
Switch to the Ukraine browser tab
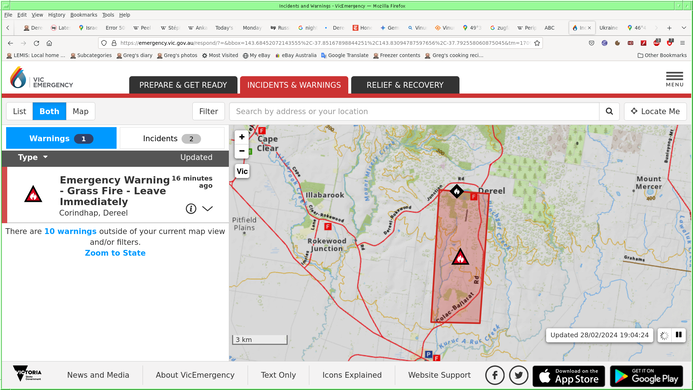click(609, 27)
